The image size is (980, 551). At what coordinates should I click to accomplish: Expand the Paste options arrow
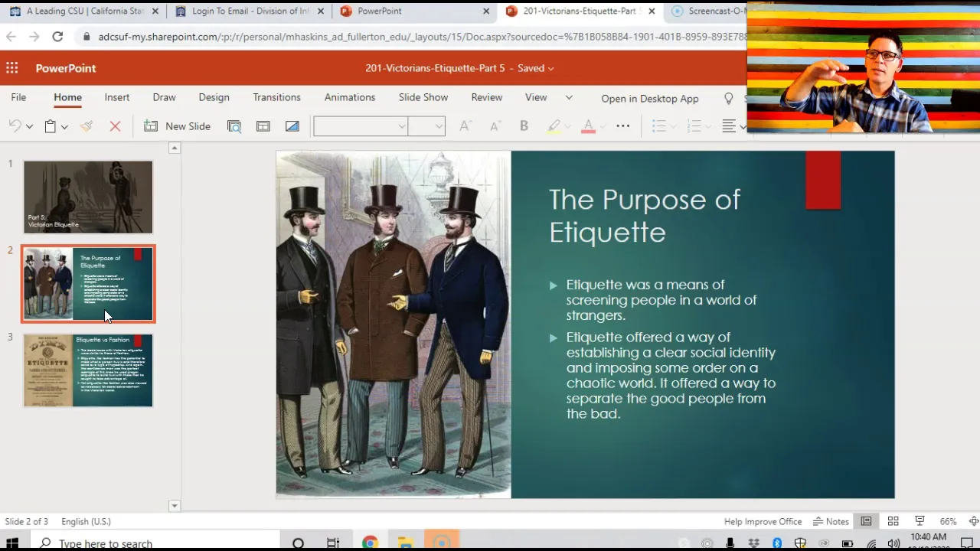coord(64,126)
